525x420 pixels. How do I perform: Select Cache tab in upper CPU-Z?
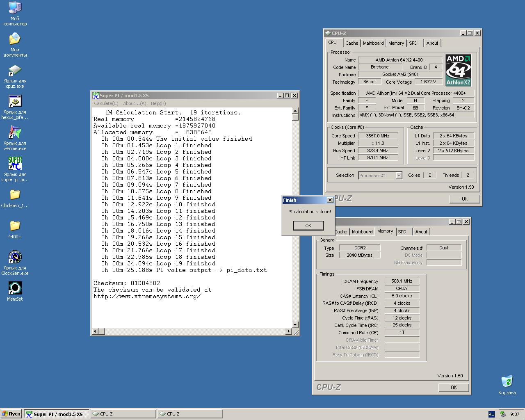coord(352,43)
